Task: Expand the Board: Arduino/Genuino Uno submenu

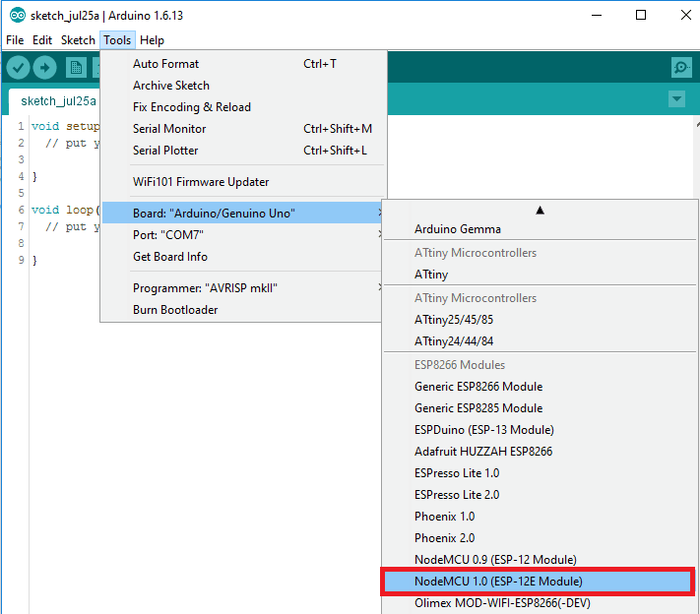Action: tap(242, 213)
